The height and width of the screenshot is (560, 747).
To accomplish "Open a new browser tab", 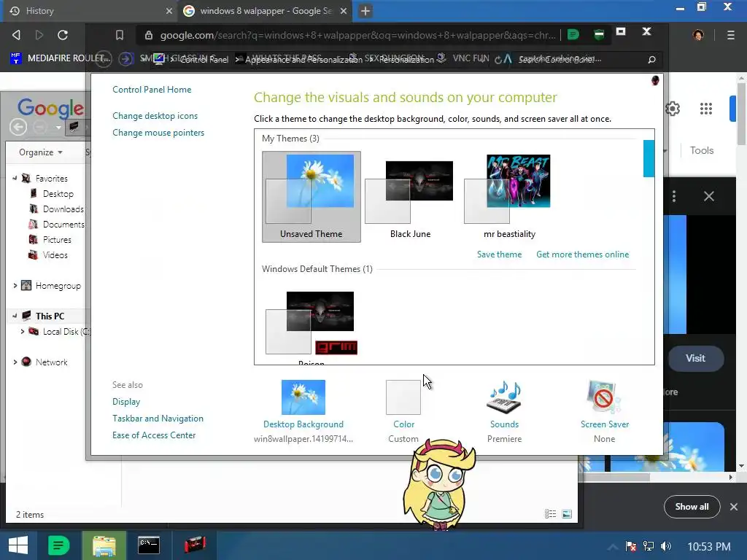I will (365, 10).
